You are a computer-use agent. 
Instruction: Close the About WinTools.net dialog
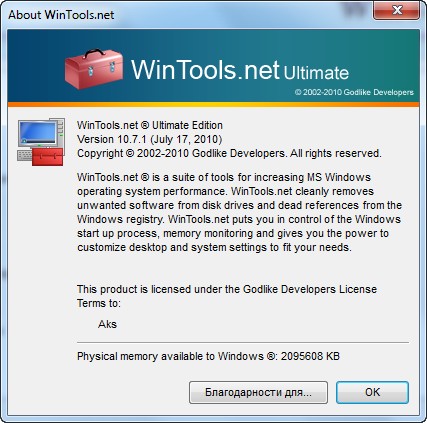(396, 11)
